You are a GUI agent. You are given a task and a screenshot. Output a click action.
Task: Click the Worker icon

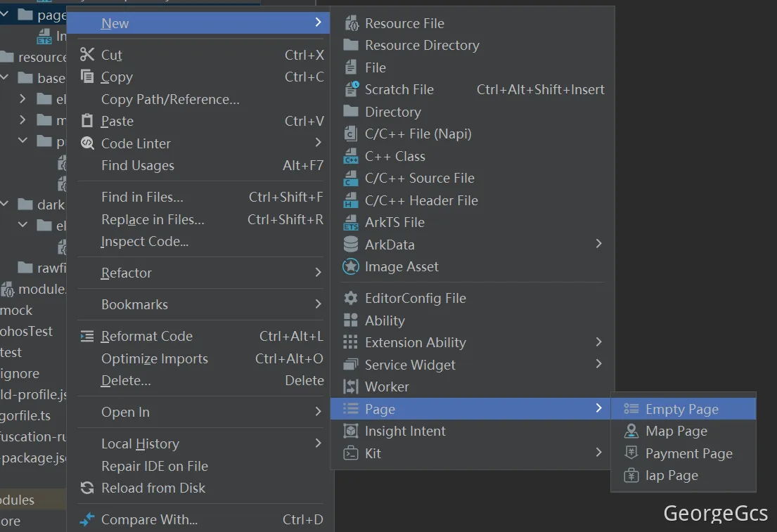click(x=351, y=387)
